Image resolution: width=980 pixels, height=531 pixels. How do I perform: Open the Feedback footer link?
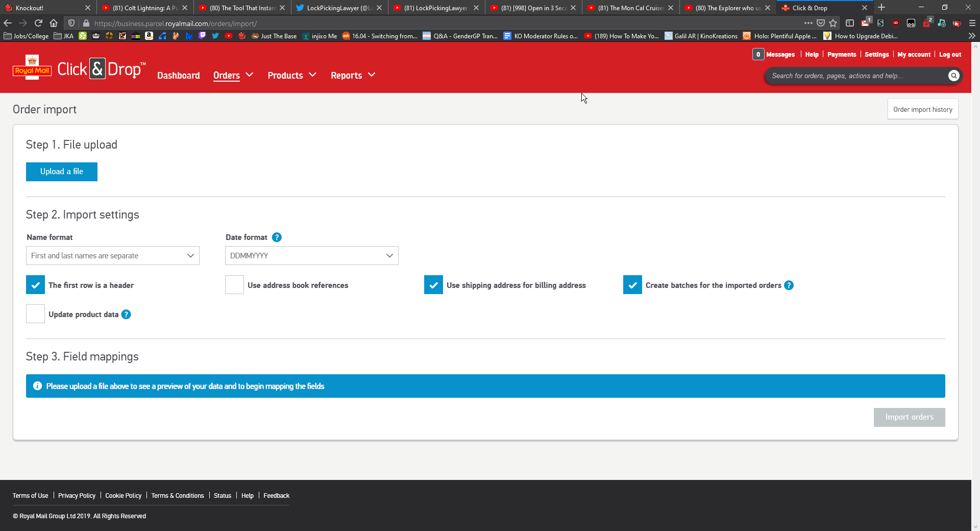(x=277, y=496)
